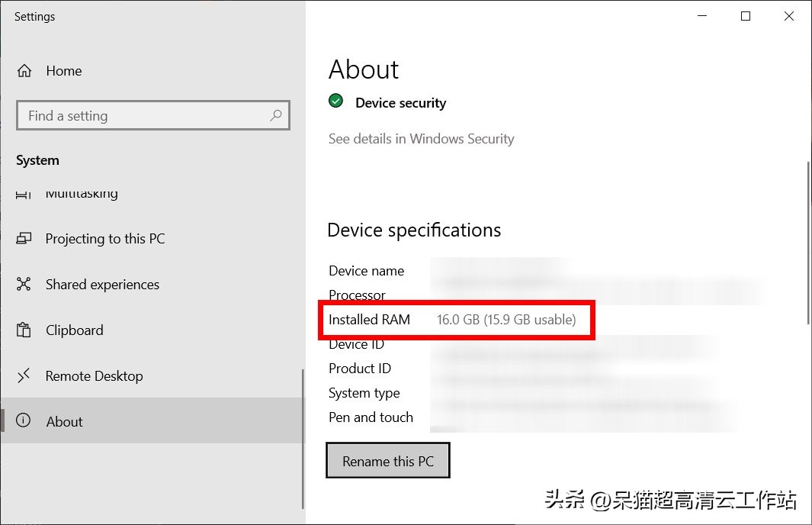Click the Shared experiences icon
812x525 pixels.
pyautogui.click(x=24, y=285)
